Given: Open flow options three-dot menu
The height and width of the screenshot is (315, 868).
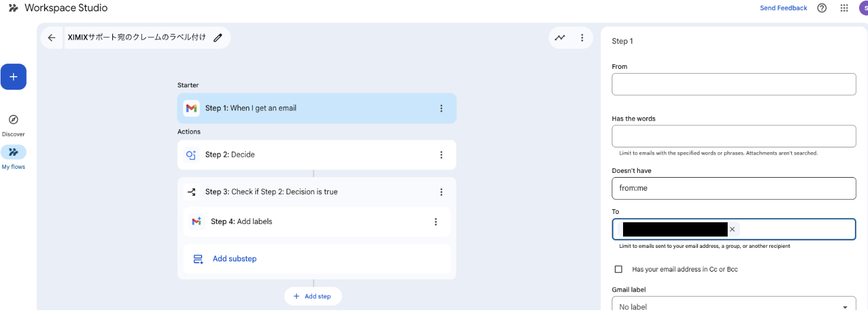Looking at the screenshot, I should tap(582, 38).
